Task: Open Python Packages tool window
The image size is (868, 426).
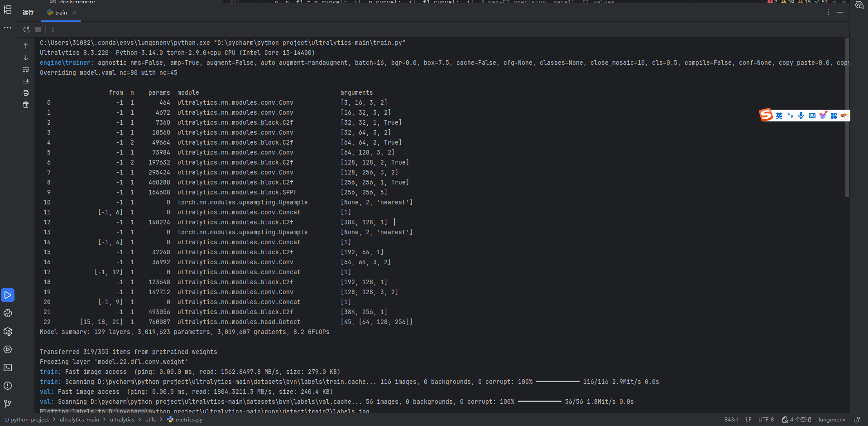Action: [x=8, y=331]
